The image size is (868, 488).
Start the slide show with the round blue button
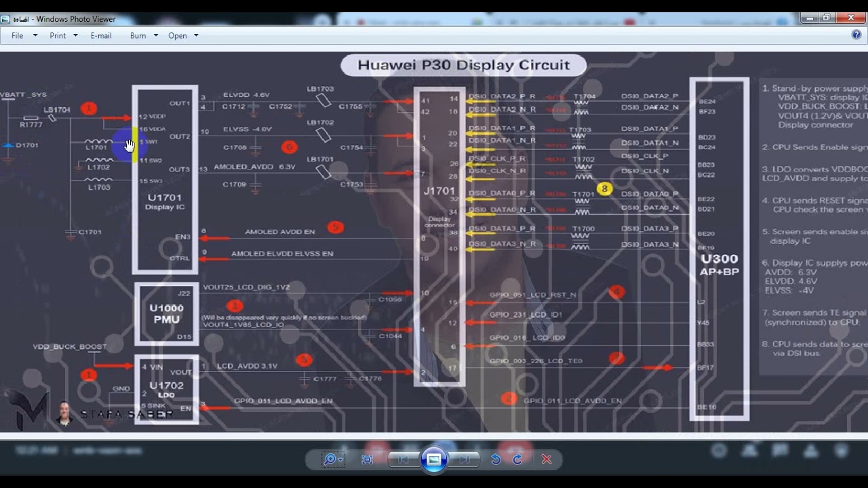pos(433,460)
